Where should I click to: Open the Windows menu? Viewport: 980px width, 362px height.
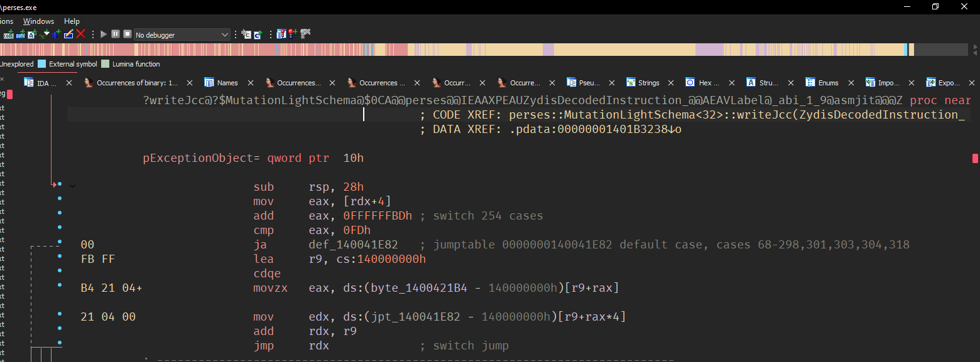point(38,21)
